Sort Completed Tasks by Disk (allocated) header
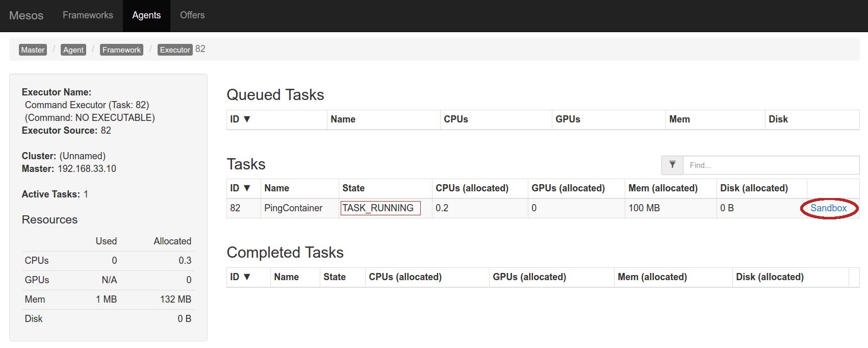This screenshot has height=348, width=868. pyautogui.click(x=770, y=277)
